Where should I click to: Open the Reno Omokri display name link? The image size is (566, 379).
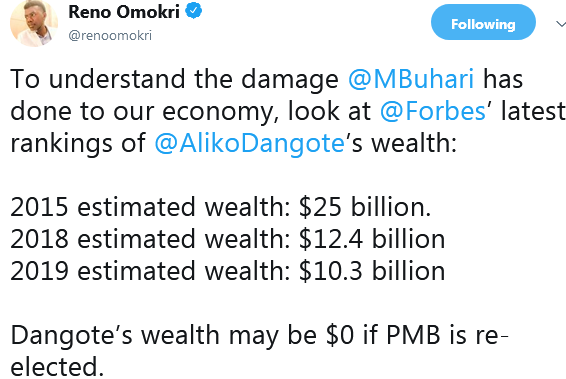(x=124, y=12)
